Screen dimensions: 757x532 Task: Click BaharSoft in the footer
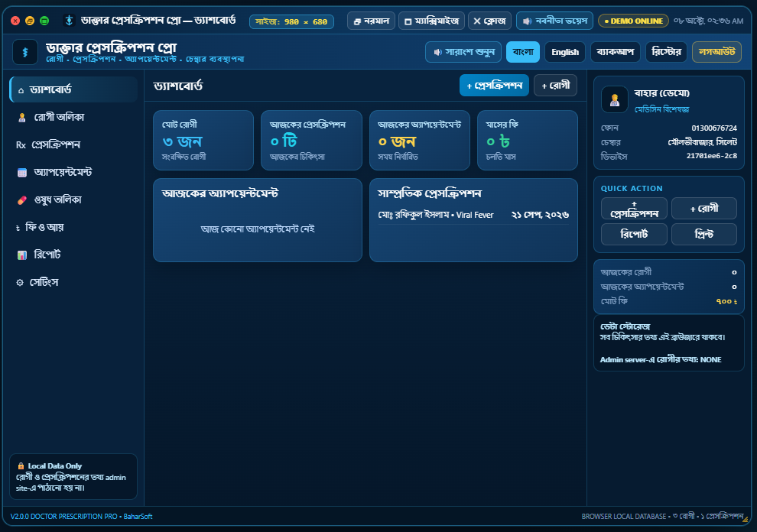pyautogui.click(x=138, y=517)
